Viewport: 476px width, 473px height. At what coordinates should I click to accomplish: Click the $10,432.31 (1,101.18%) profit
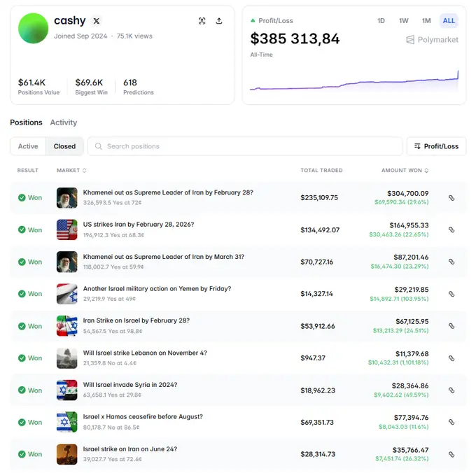tap(398, 362)
